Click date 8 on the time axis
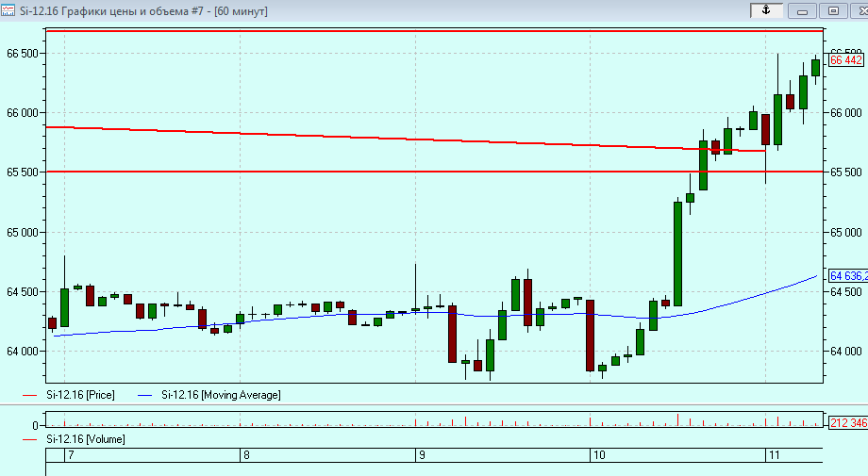 click(x=246, y=455)
